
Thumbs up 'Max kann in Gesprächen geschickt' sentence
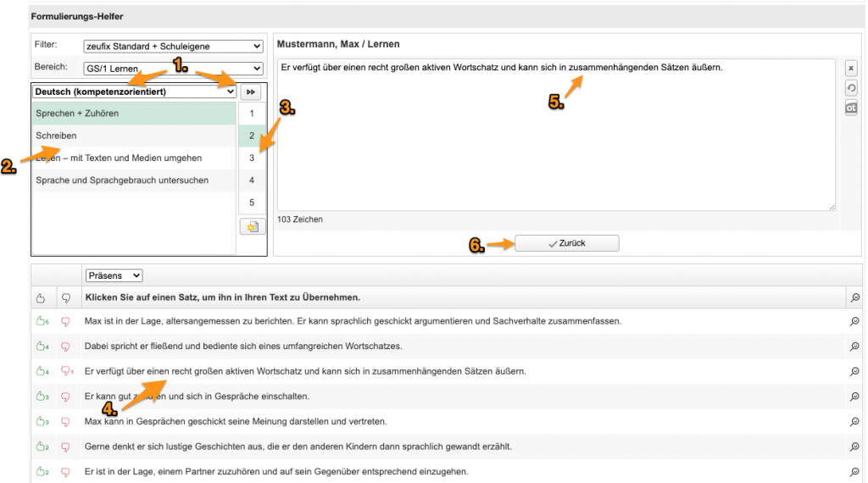[42, 422]
